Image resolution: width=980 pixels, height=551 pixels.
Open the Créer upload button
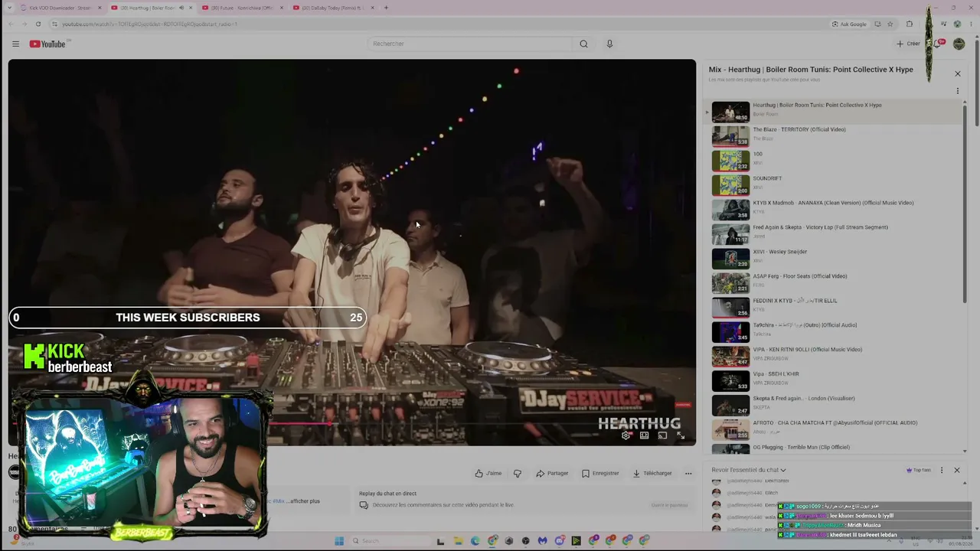pos(908,44)
